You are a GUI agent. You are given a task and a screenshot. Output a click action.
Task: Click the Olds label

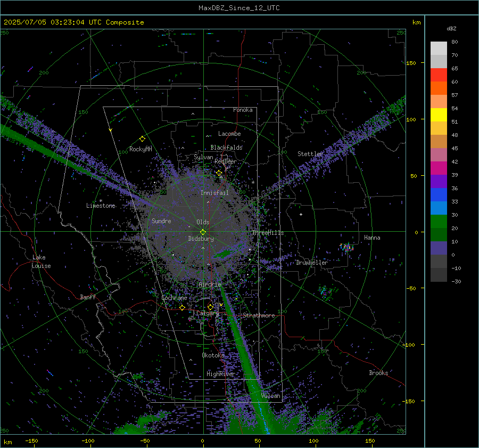(x=203, y=222)
